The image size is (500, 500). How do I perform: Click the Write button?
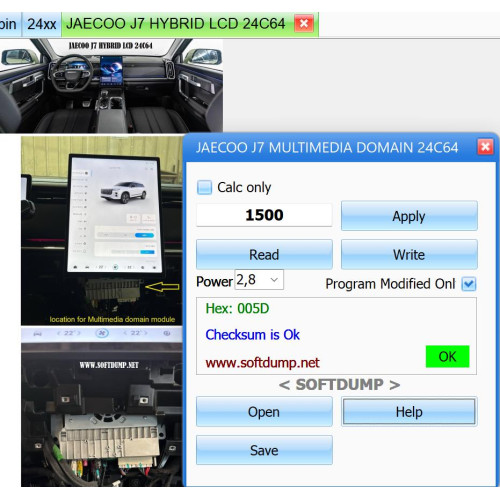(x=409, y=254)
